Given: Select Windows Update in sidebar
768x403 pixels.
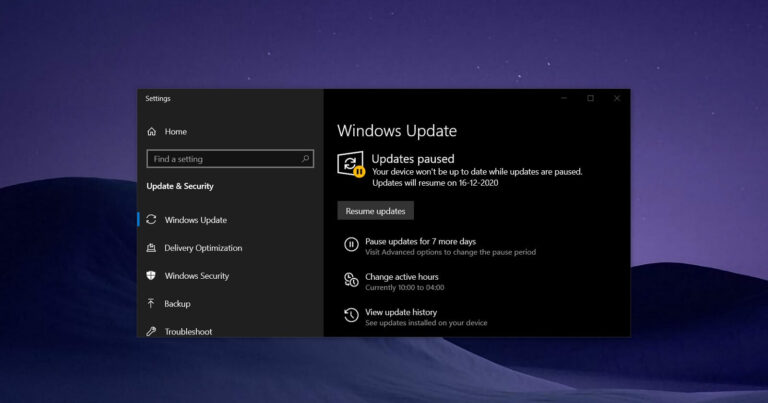Looking at the screenshot, I should 196,220.
